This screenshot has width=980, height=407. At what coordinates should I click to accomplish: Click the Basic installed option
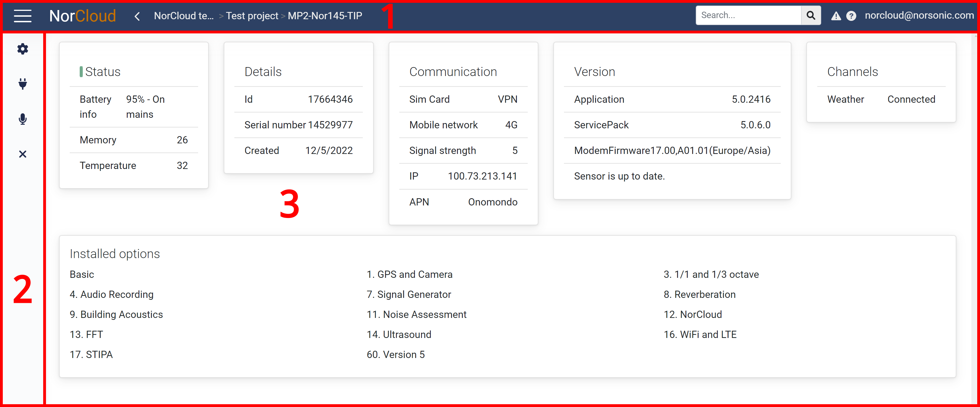[82, 274]
